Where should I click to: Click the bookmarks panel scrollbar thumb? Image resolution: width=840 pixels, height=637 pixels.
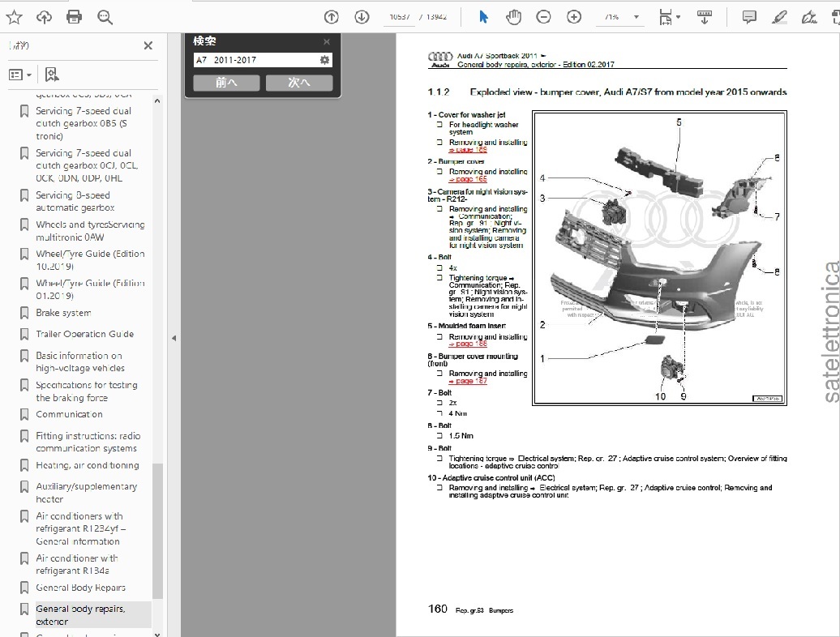coord(157,531)
